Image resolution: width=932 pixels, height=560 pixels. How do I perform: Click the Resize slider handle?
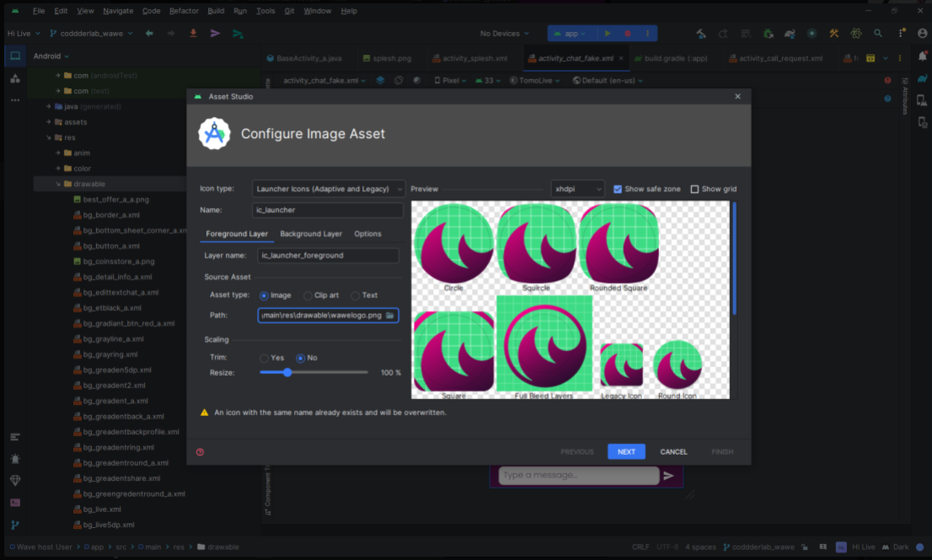[287, 373]
